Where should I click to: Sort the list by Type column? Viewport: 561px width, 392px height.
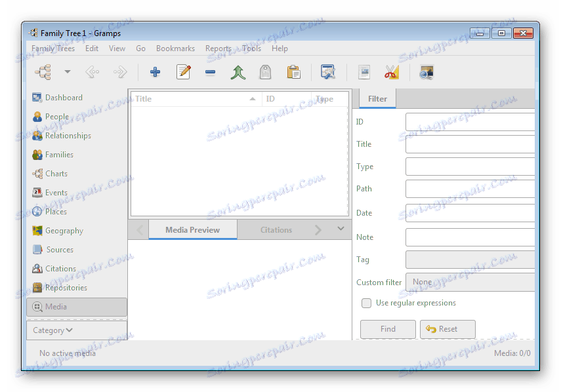(330, 98)
